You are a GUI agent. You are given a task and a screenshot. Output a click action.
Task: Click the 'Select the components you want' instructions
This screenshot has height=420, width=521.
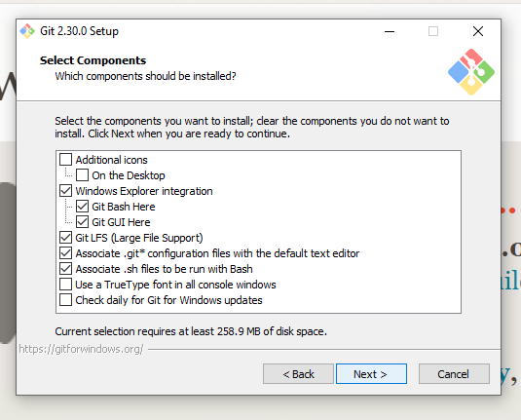(252, 127)
